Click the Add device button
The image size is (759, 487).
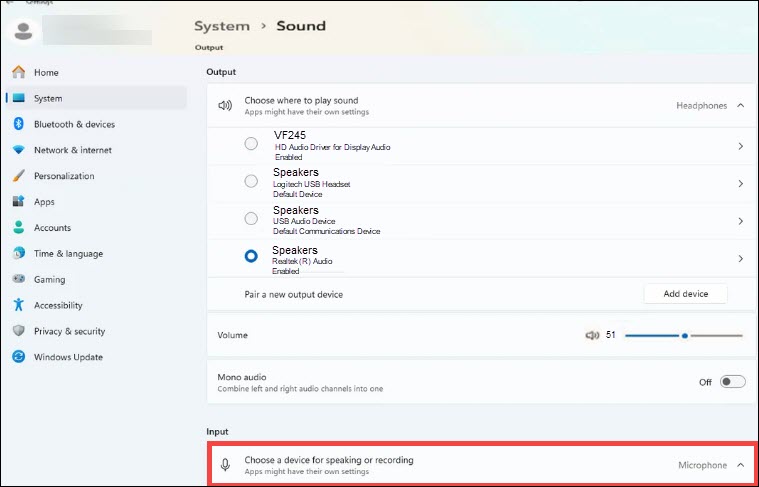[685, 294]
